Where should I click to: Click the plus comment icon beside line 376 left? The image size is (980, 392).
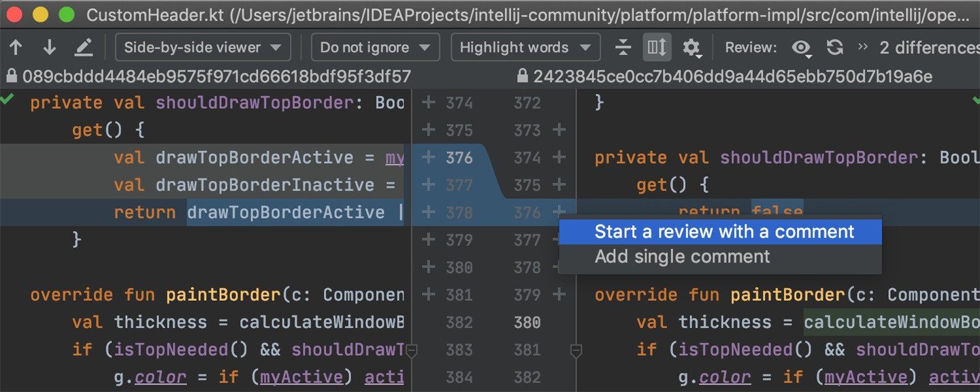pyautogui.click(x=428, y=157)
